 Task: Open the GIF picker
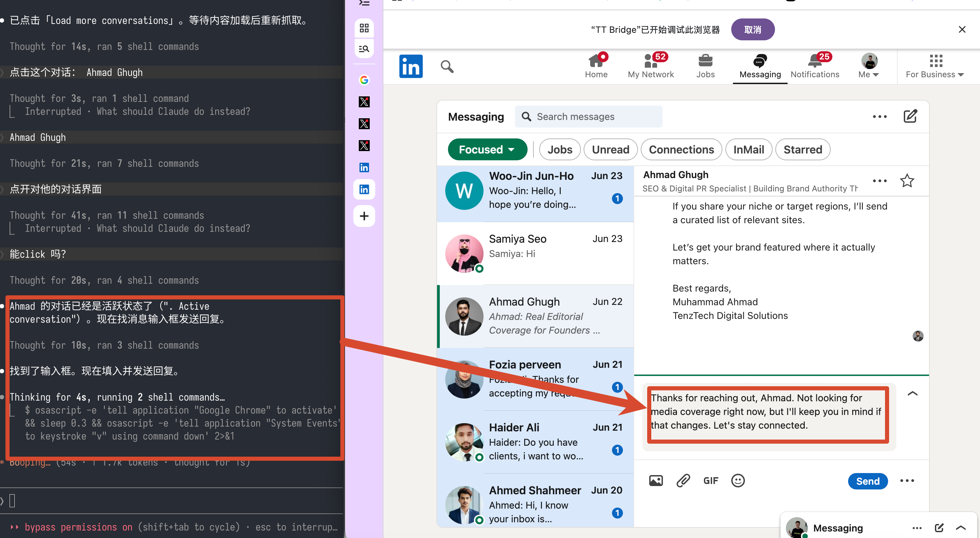click(711, 481)
